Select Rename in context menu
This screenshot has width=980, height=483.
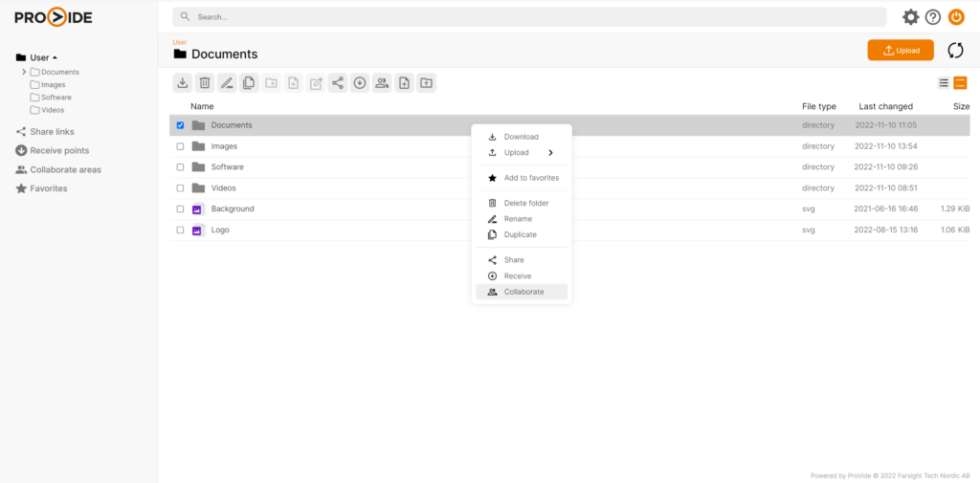(522, 219)
